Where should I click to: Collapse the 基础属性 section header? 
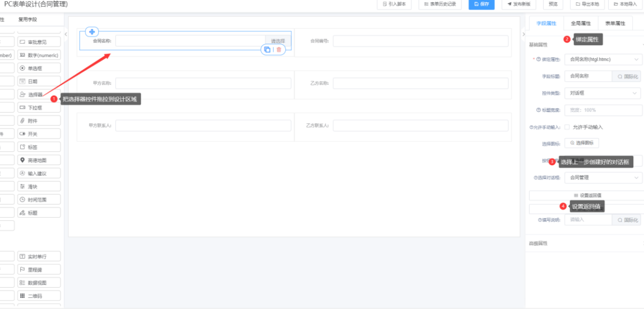click(585, 44)
